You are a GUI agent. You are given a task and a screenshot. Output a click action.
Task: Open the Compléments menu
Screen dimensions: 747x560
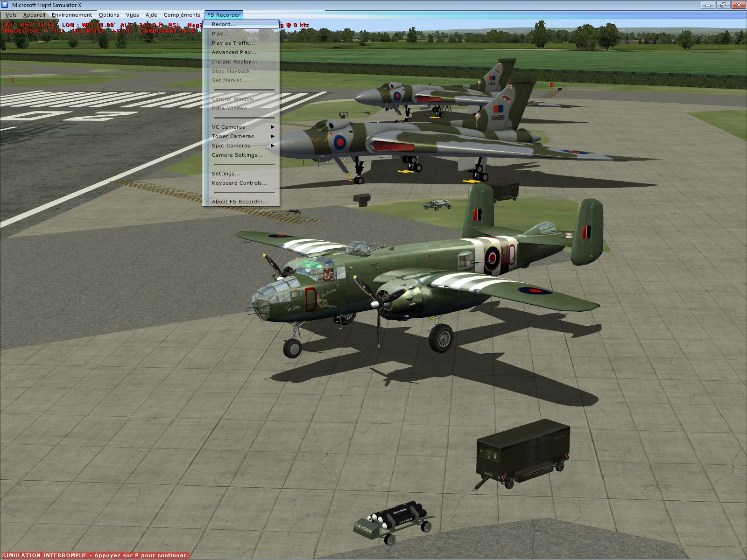(x=182, y=15)
